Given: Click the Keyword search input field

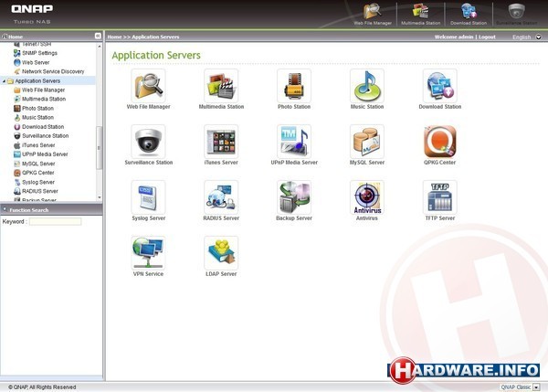Looking at the screenshot, I should (55, 221).
